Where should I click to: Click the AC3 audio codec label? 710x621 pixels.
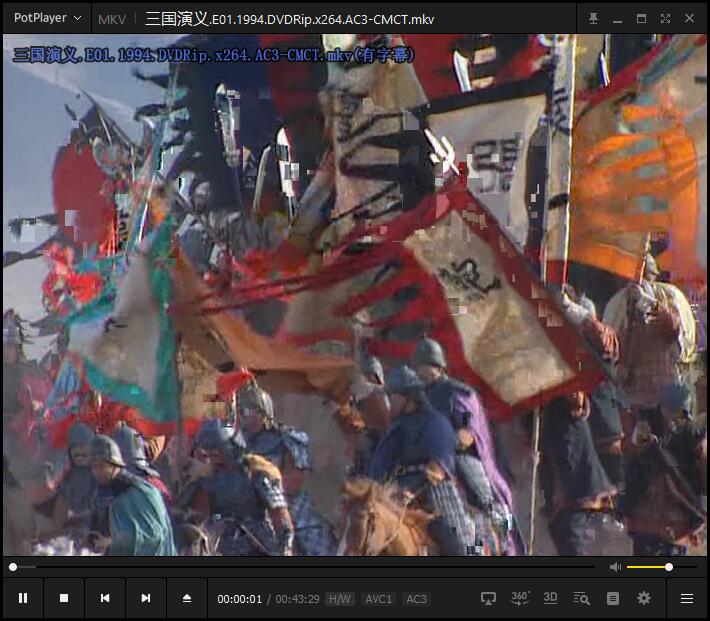pyautogui.click(x=417, y=599)
